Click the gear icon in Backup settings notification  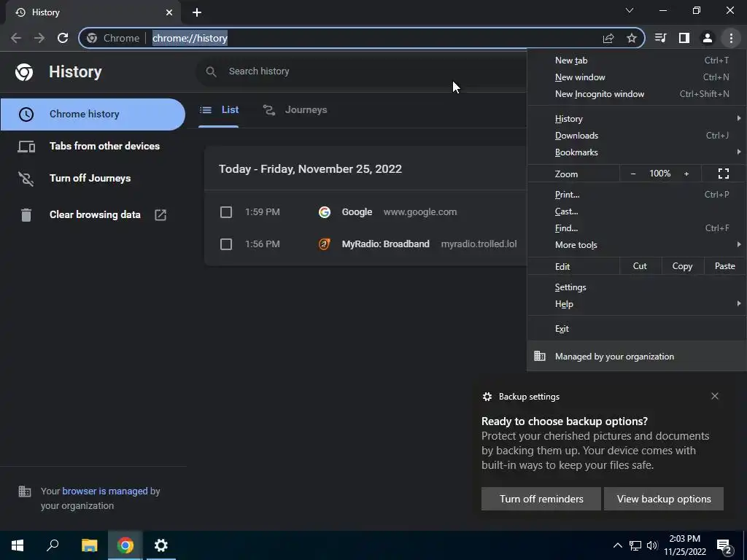click(487, 397)
